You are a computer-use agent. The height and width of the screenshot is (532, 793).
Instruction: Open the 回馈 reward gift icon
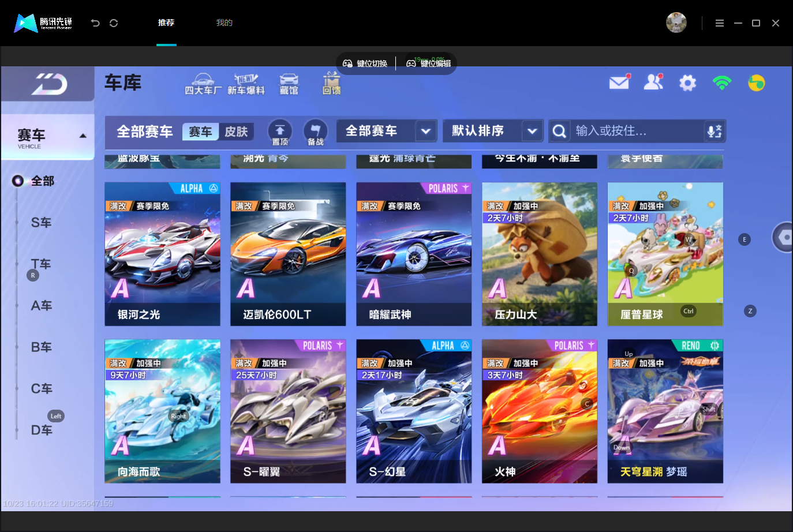[331, 84]
